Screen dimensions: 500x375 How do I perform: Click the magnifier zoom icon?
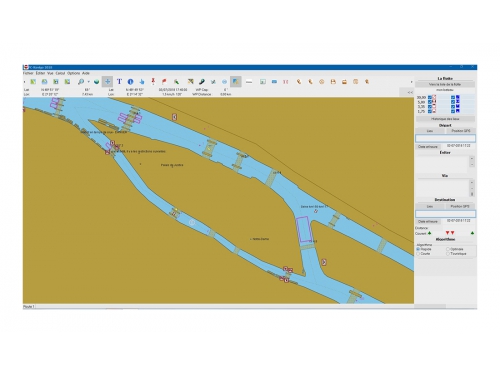81,82
